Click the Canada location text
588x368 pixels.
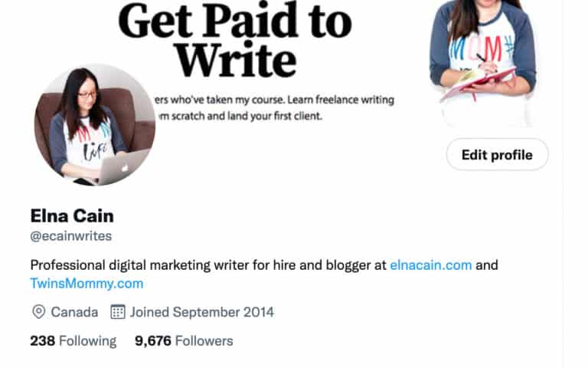click(74, 312)
